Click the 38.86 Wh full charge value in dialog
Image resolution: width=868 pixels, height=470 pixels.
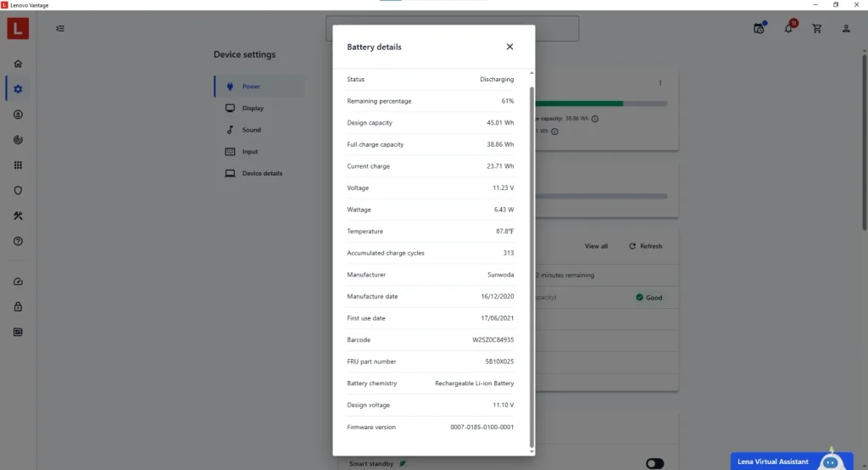tap(500, 144)
